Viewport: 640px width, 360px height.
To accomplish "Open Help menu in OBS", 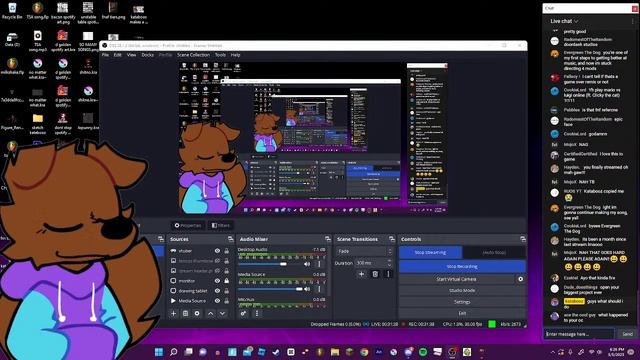I will click(236, 55).
